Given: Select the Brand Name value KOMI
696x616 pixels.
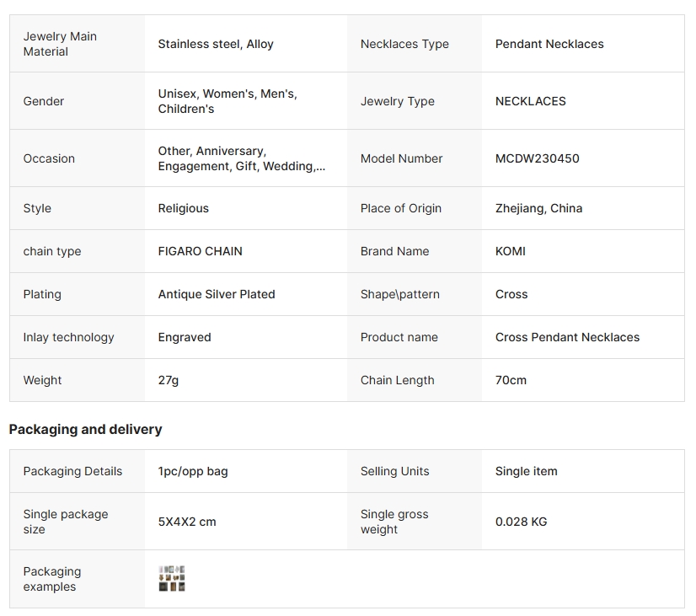Looking at the screenshot, I should click(511, 251).
